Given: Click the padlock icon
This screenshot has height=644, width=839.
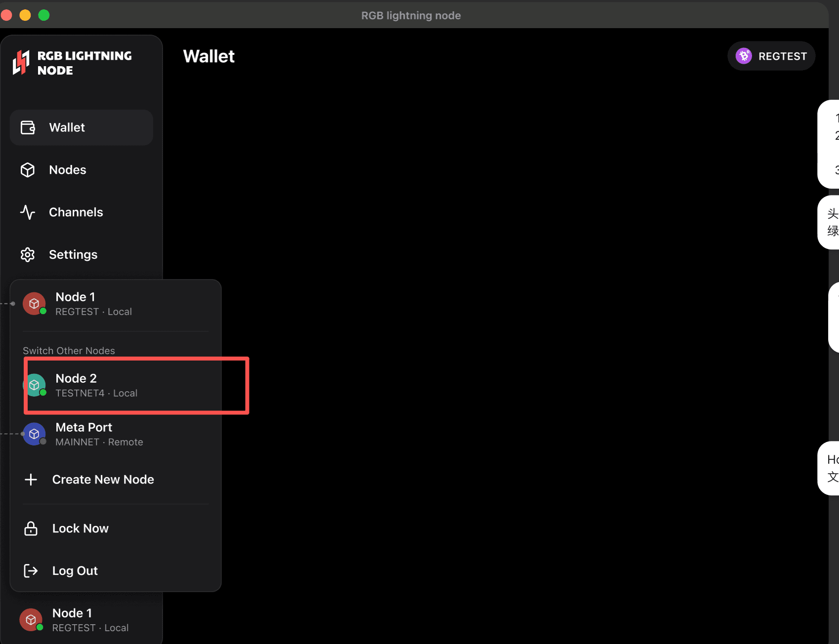Looking at the screenshot, I should pyautogui.click(x=31, y=528).
